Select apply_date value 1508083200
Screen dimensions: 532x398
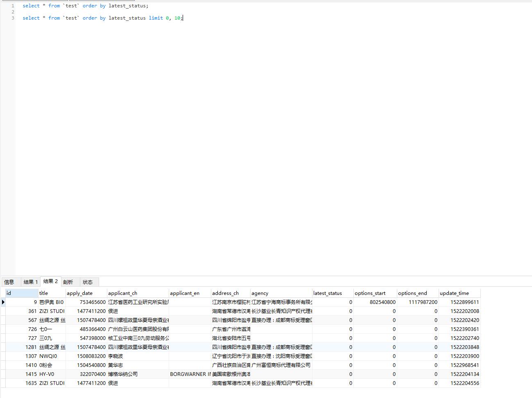(86, 356)
